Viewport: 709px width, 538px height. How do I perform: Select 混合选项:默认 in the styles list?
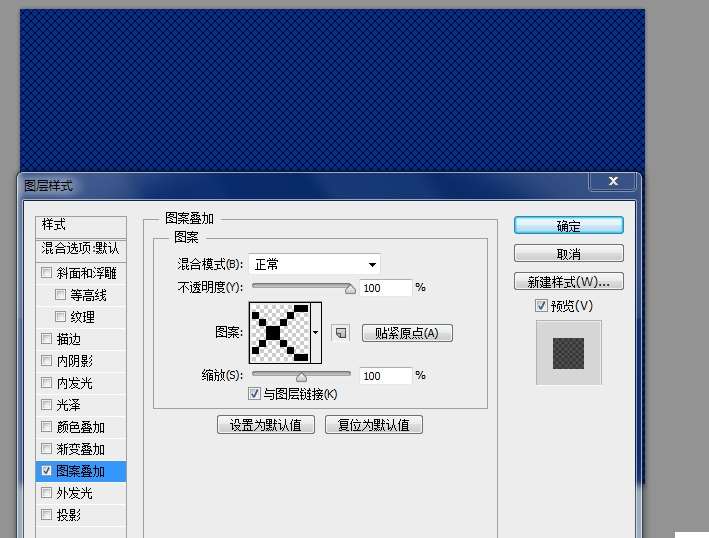[x=81, y=248]
